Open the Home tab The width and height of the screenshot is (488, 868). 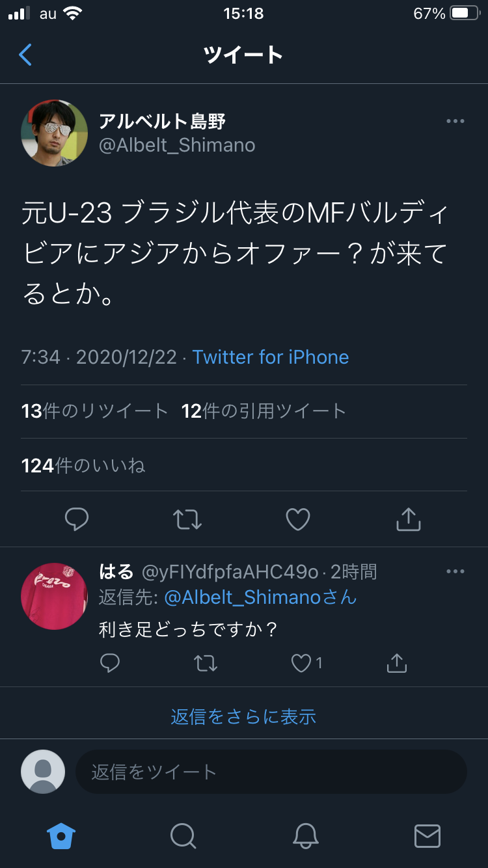pos(61,835)
